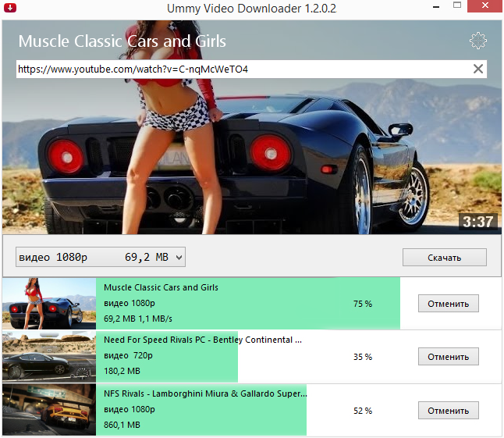This screenshot has height=438, width=504.
Task: Cancel the NFS Rivals Lamborghini download
Action: pyautogui.click(x=449, y=410)
